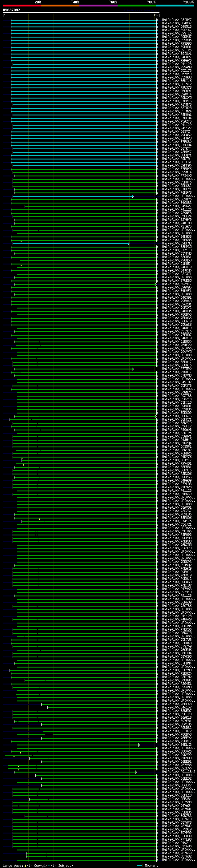197x868 pixels.
Task: Select the cyan ~100% identity legend bar
Action: pos(175,6)
